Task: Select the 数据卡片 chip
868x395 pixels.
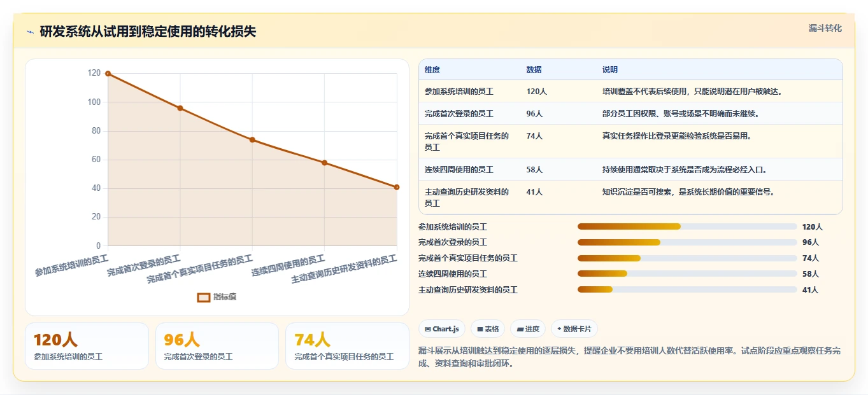Action: (x=574, y=329)
